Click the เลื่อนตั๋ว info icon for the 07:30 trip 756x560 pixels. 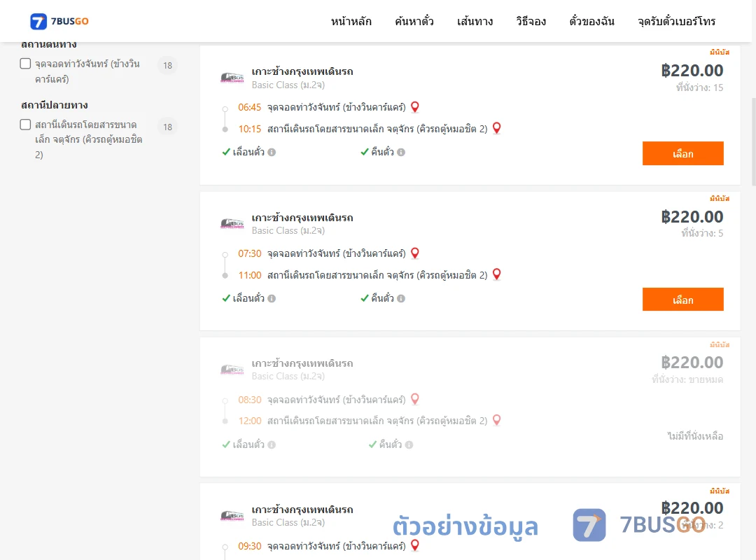(272, 299)
